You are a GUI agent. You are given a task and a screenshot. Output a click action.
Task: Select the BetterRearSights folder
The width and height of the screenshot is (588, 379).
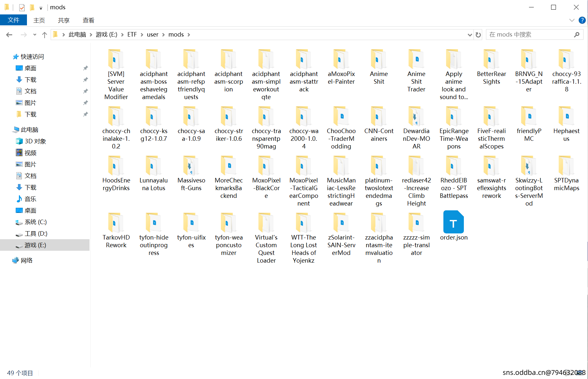point(491,67)
